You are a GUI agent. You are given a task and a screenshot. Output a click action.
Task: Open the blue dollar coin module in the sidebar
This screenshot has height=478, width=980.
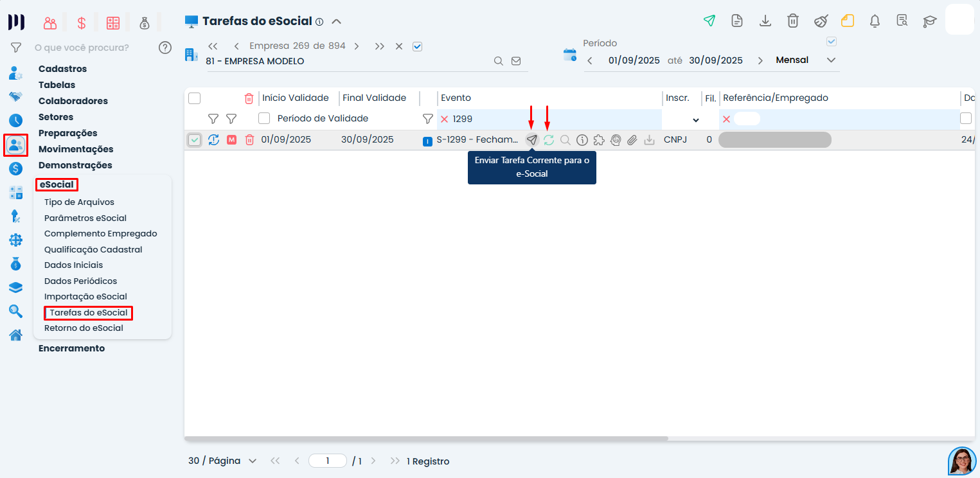coord(15,168)
